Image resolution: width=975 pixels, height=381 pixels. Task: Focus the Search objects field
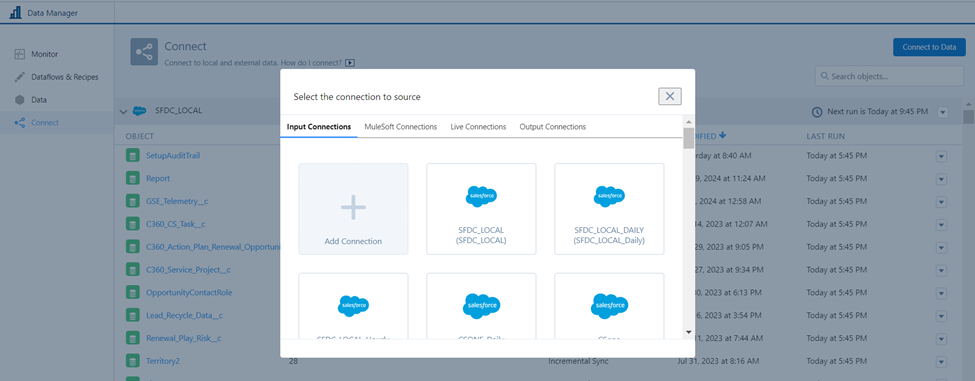pyautogui.click(x=889, y=76)
